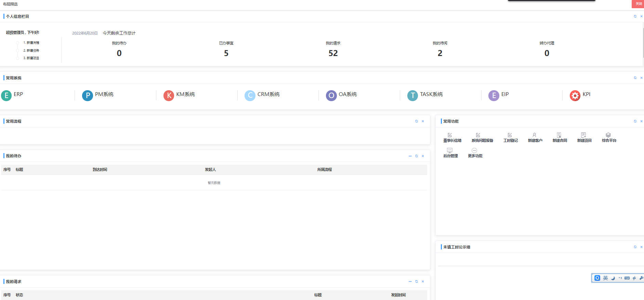This screenshot has width=644, height=300.
Task: Open the KPI gear system icon
Action: pos(575,96)
